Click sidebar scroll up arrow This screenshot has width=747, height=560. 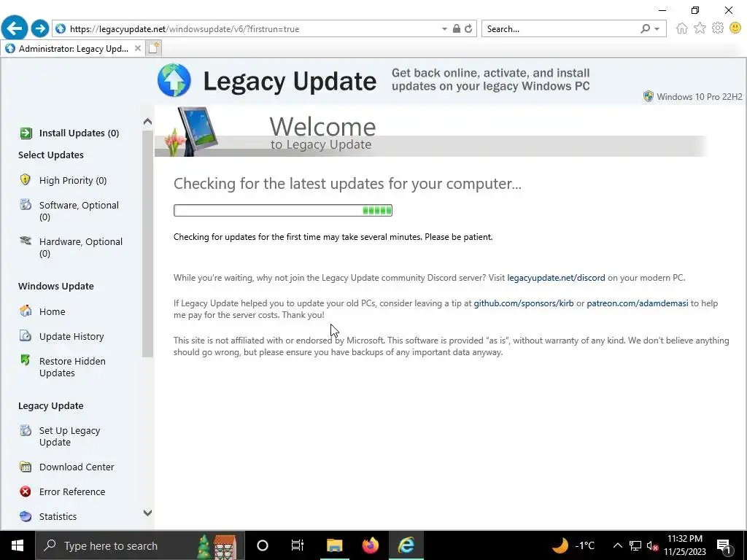tap(147, 122)
